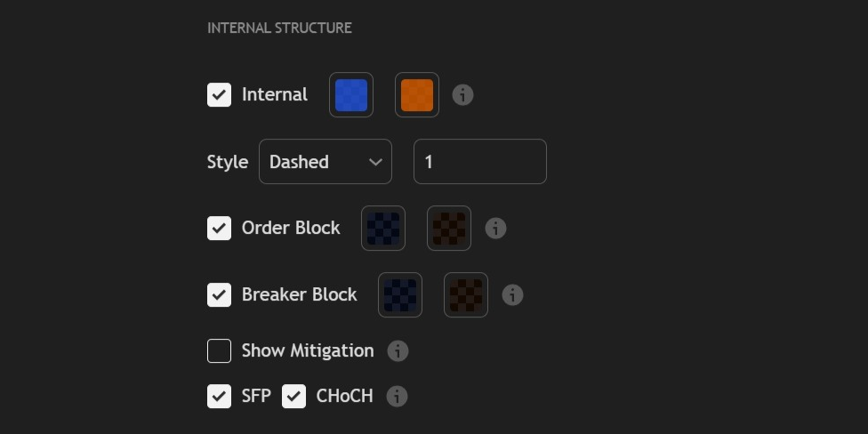This screenshot has width=868, height=434.
Task: Click the line width input field showing 1
Action: [x=479, y=162]
